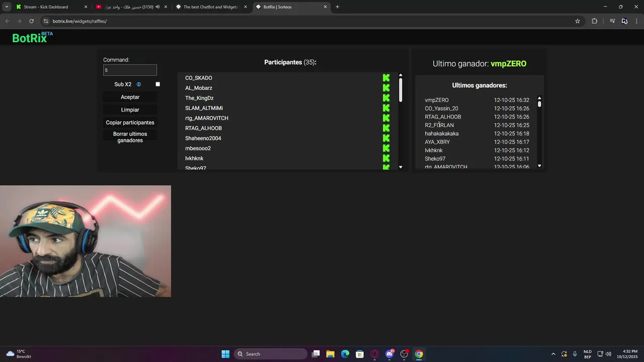The height and width of the screenshot is (362, 644).
Task: Click the browser address bar URL
Action: pyautogui.click(x=79, y=21)
